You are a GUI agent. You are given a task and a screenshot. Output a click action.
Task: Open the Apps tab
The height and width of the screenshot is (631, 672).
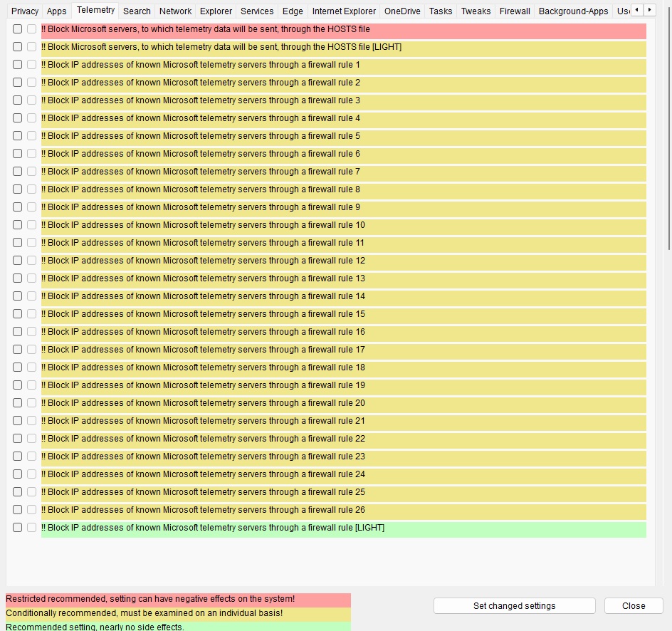[56, 11]
